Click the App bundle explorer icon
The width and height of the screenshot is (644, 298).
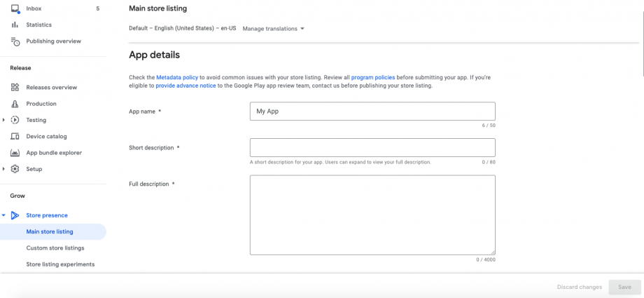point(15,153)
